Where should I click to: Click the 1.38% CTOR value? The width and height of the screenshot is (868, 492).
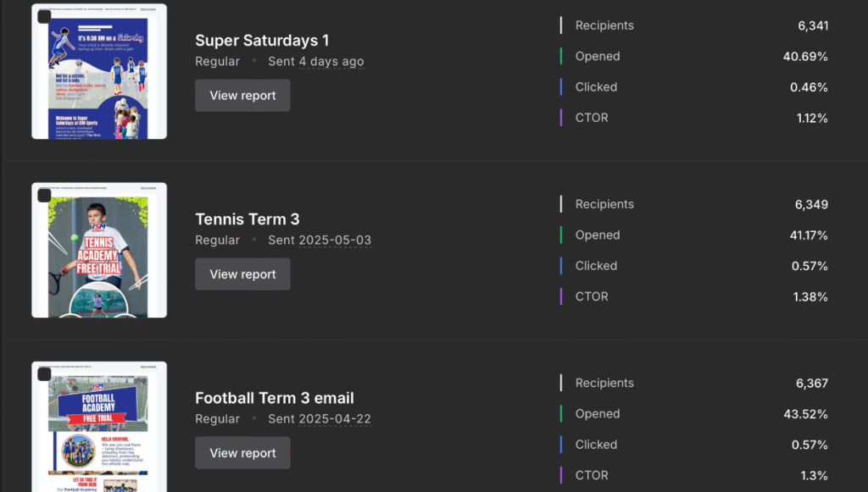pyautogui.click(x=811, y=296)
